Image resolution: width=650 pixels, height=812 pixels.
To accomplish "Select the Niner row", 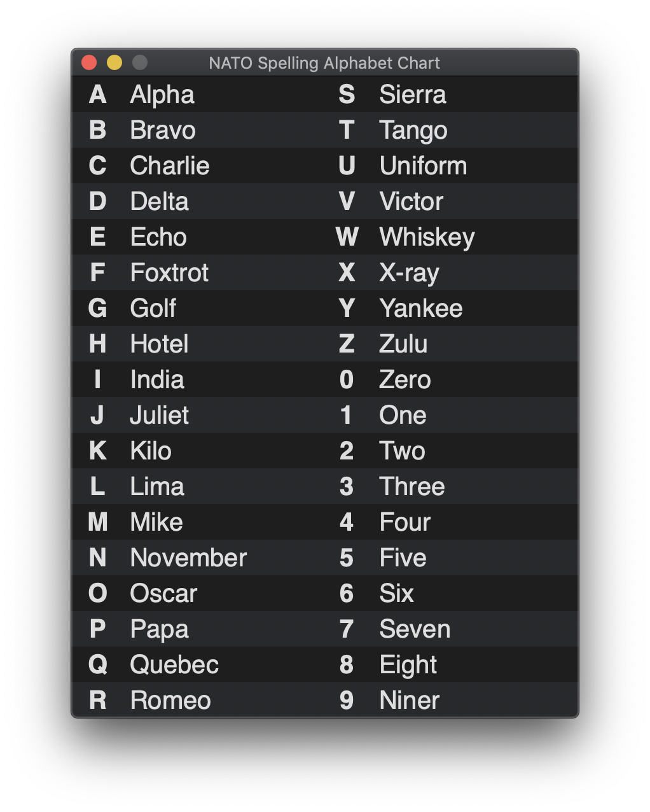I will click(409, 701).
